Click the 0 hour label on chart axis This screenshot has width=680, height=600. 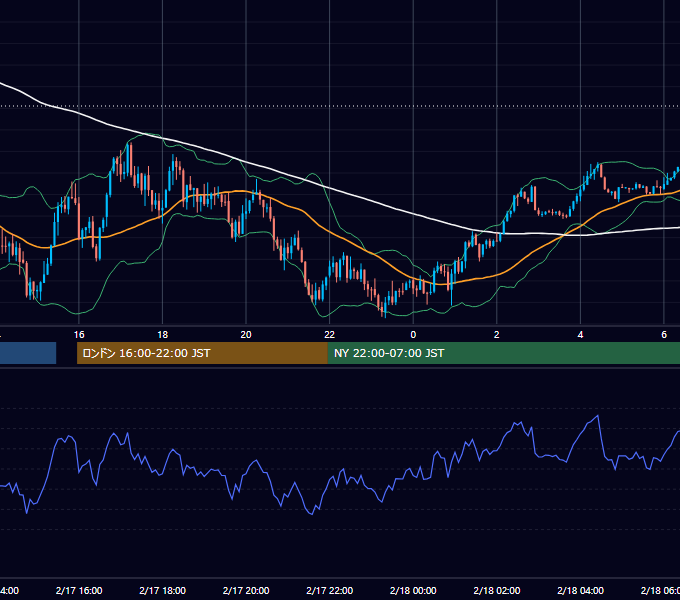[x=413, y=335]
